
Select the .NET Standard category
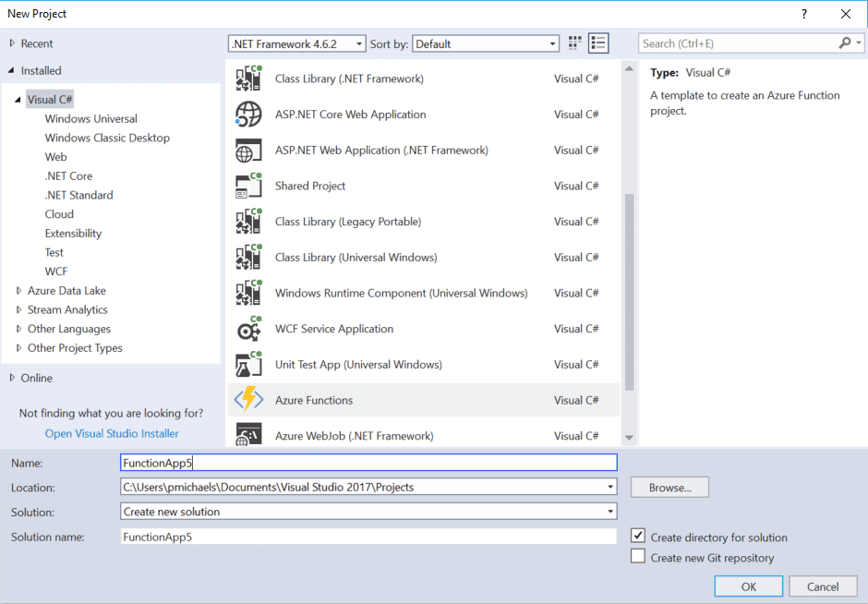coord(78,195)
